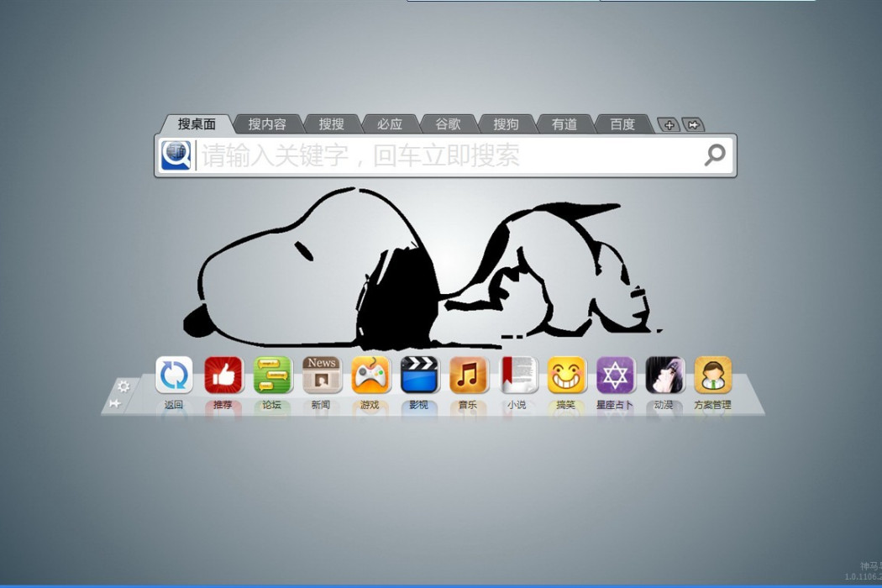Select the 必应 search tab
This screenshot has width=882, height=588.
coord(390,124)
